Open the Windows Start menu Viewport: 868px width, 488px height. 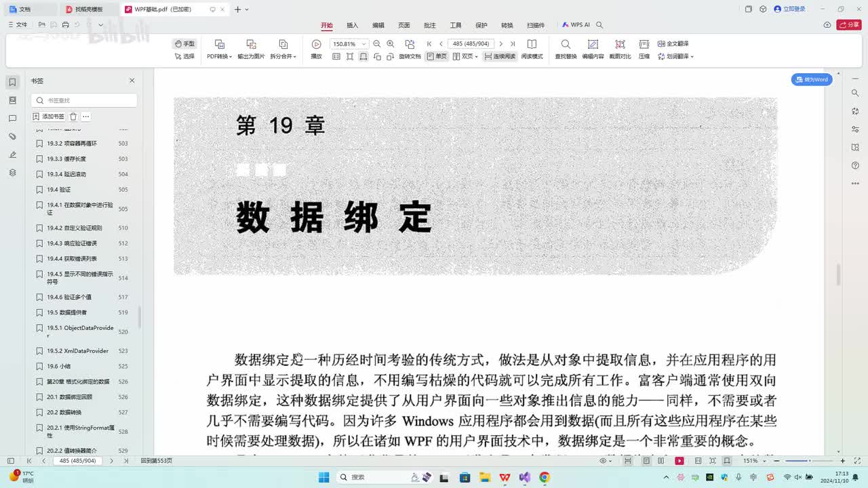pyautogui.click(x=324, y=477)
